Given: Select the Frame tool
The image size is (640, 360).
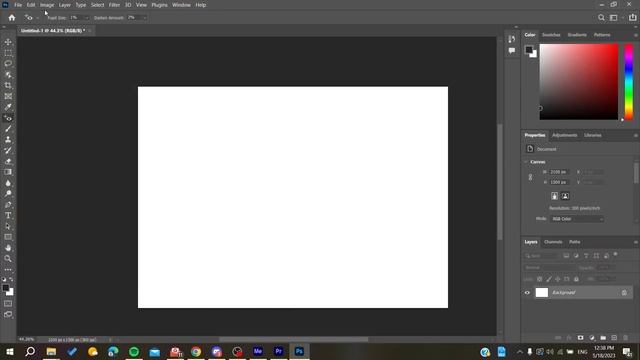Looking at the screenshot, I should point(8,96).
